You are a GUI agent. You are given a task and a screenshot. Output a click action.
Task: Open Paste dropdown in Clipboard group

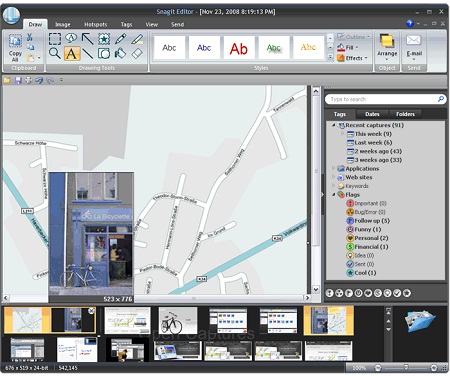pos(39,58)
